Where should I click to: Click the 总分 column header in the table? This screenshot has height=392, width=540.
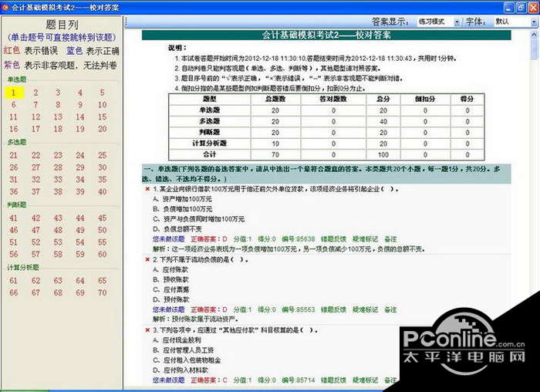click(x=383, y=99)
